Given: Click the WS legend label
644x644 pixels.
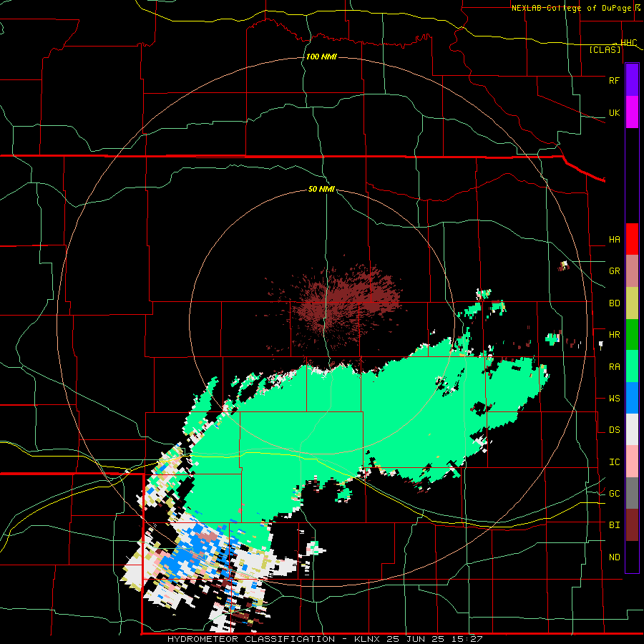Looking at the screenshot, I should (x=614, y=398).
